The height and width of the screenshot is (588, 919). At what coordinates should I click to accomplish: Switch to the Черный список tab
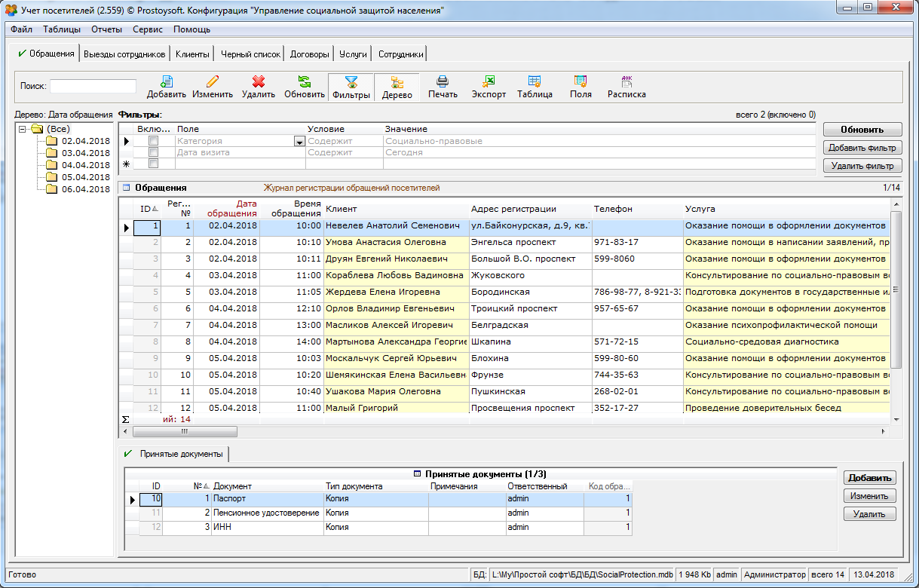coord(250,54)
